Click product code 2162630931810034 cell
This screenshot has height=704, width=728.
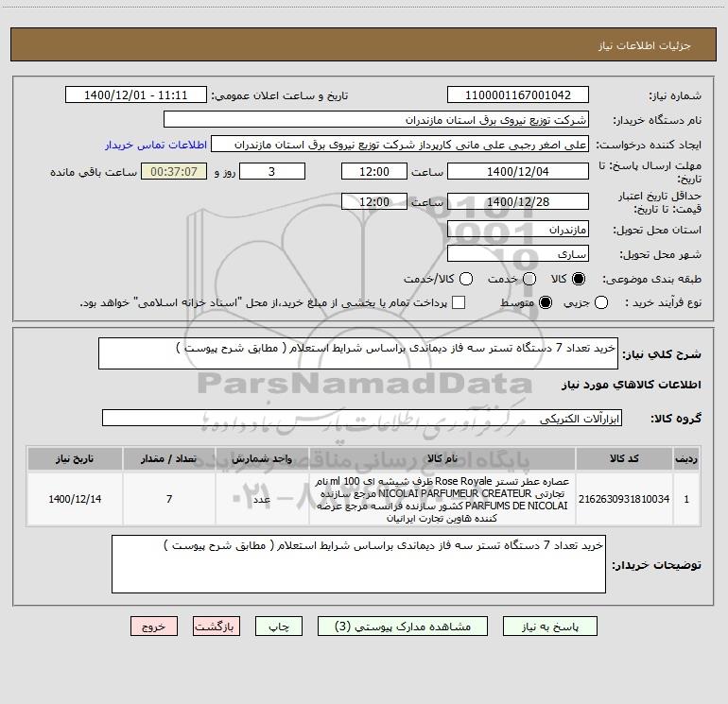tap(624, 499)
